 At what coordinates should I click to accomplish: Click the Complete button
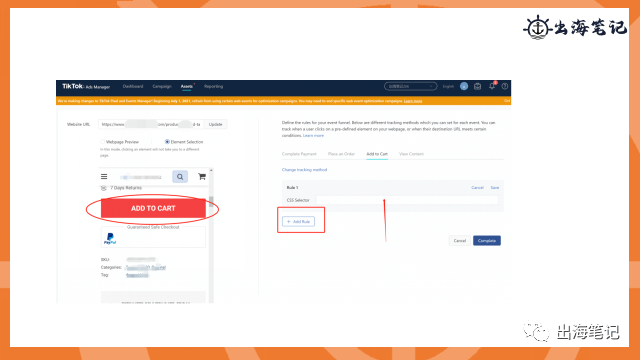[x=487, y=241]
